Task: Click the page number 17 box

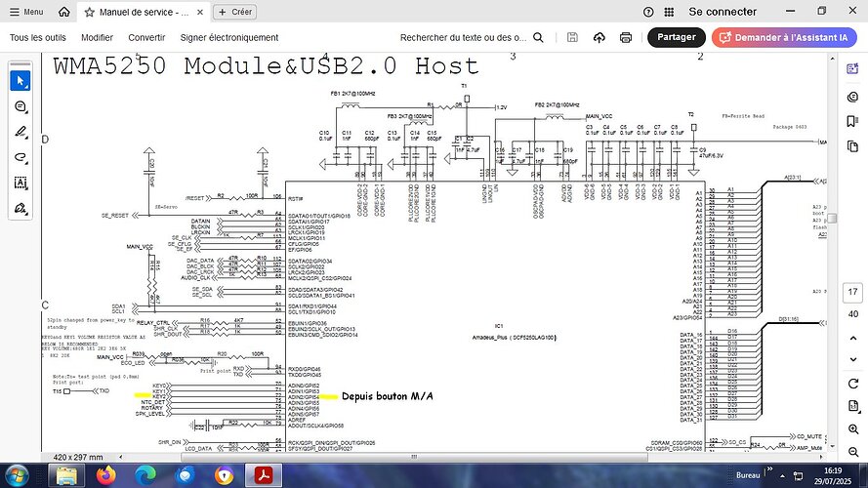Action: click(x=852, y=292)
